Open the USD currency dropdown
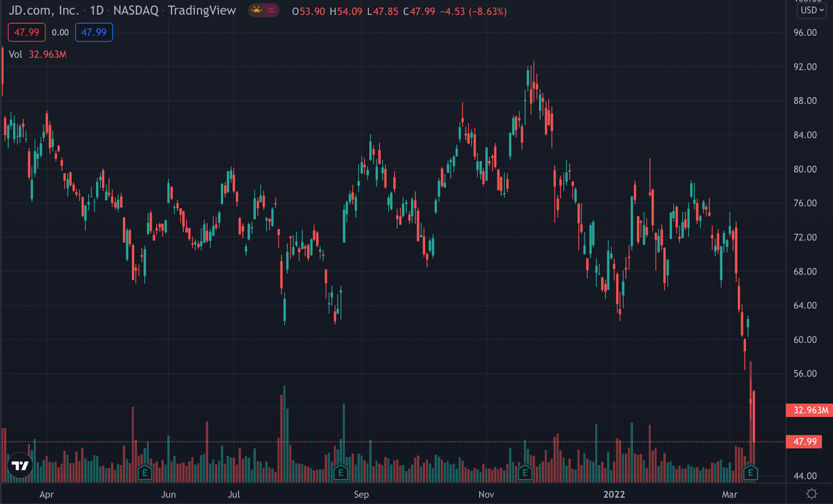Screen dimensions: 833x504 click(812, 10)
